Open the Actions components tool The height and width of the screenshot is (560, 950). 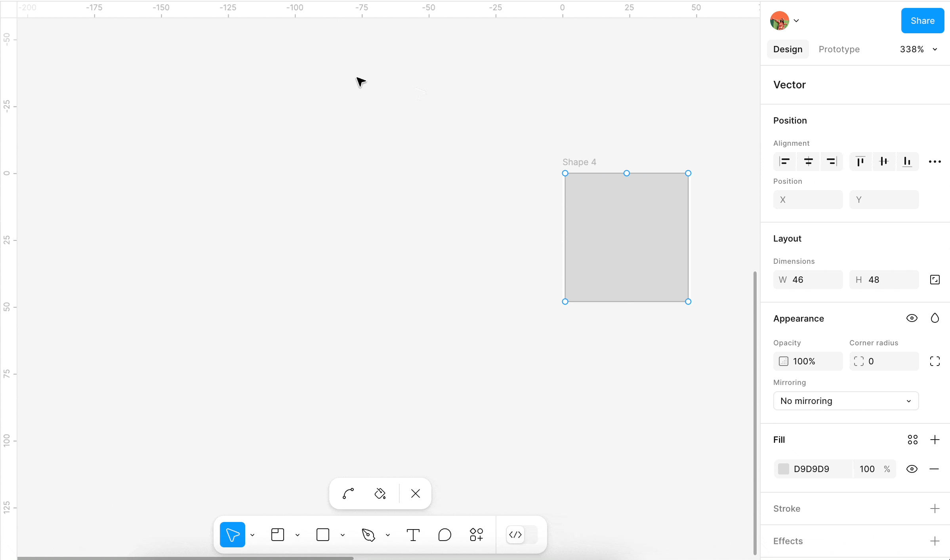(x=477, y=535)
